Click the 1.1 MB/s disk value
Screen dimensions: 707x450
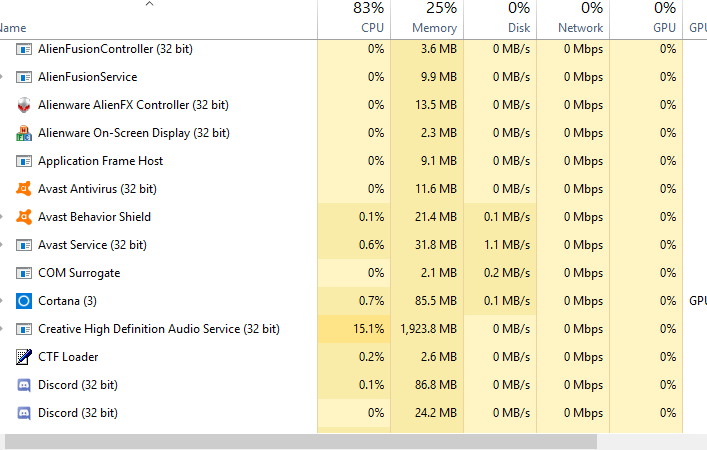pyautogui.click(x=507, y=245)
